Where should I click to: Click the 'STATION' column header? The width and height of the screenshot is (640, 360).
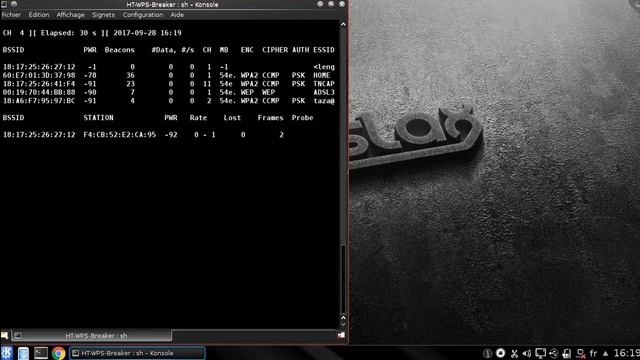pos(98,118)
